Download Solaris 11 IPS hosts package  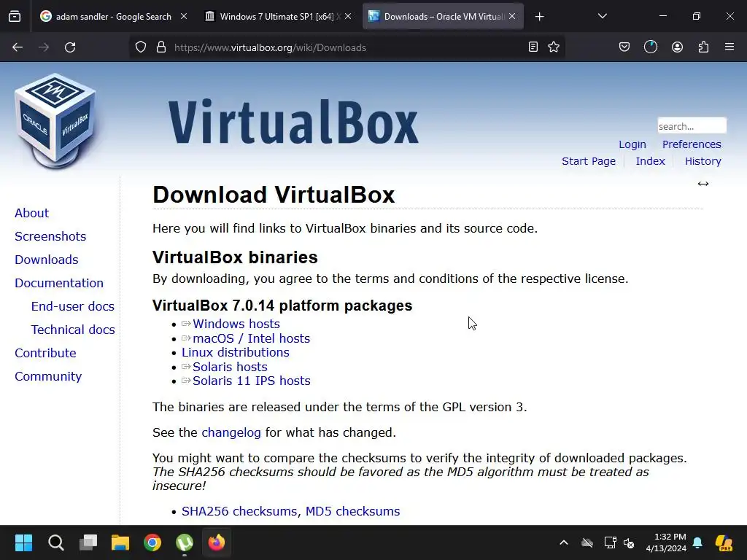click(x=251, y=381)
